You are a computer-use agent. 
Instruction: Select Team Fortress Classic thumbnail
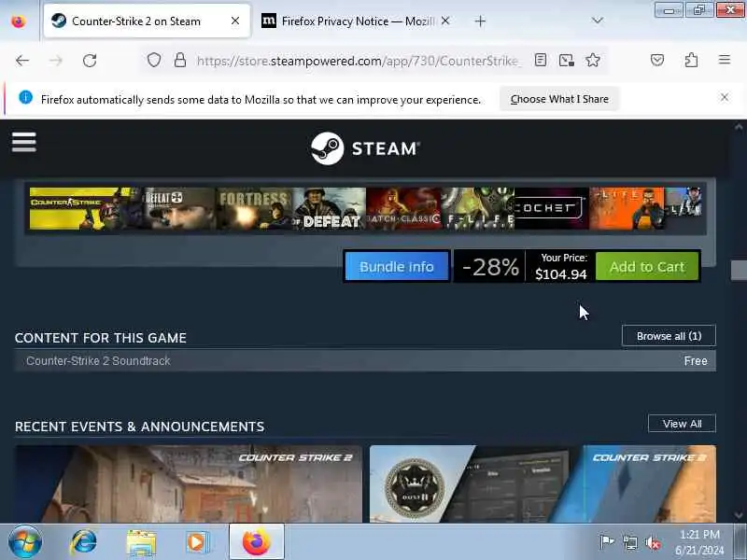(254, 208)
